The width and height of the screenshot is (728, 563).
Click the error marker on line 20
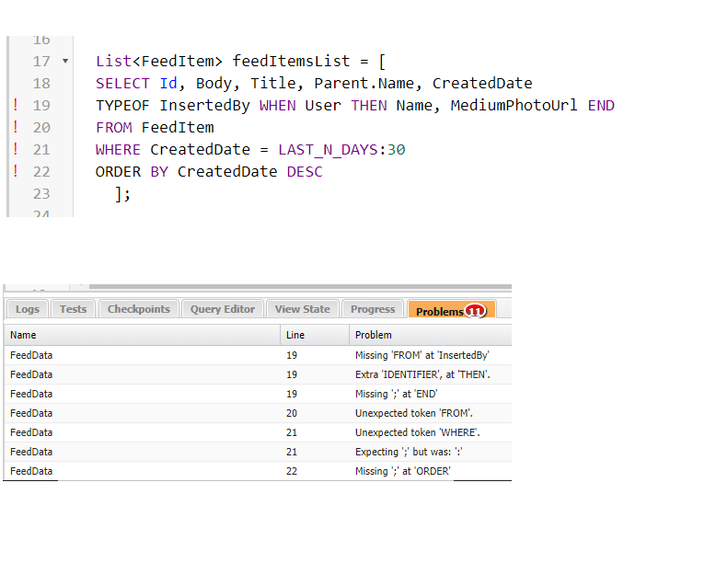[16, 127]
